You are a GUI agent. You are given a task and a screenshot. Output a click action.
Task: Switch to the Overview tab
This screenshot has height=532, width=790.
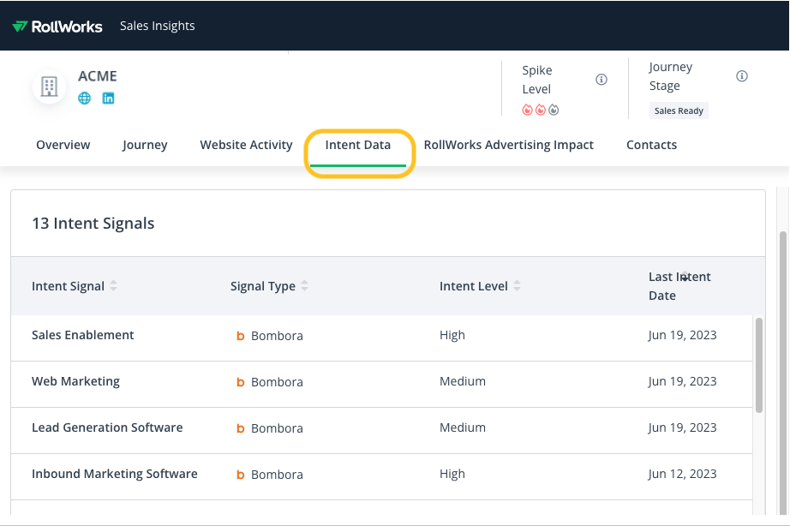click(x=63, y=145)
